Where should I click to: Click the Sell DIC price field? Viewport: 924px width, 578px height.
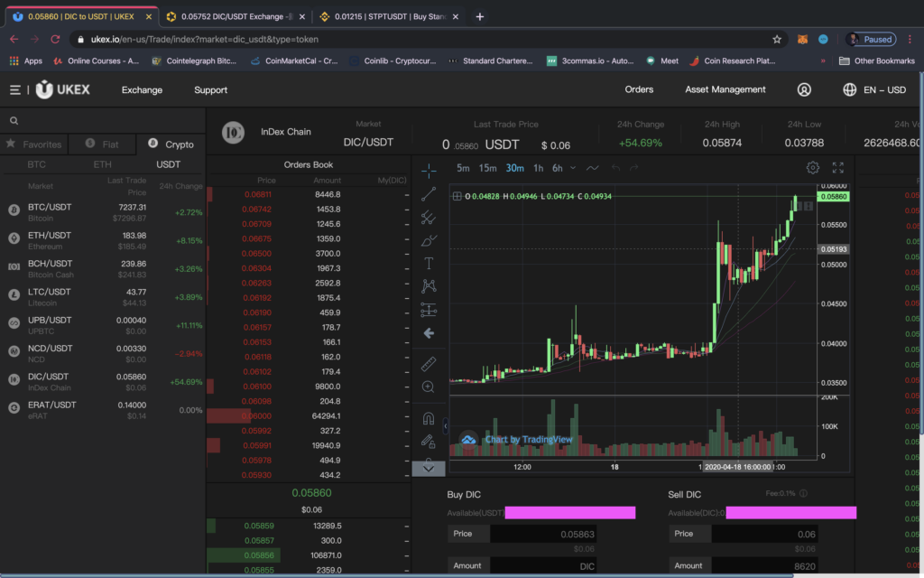click(764, 534)
